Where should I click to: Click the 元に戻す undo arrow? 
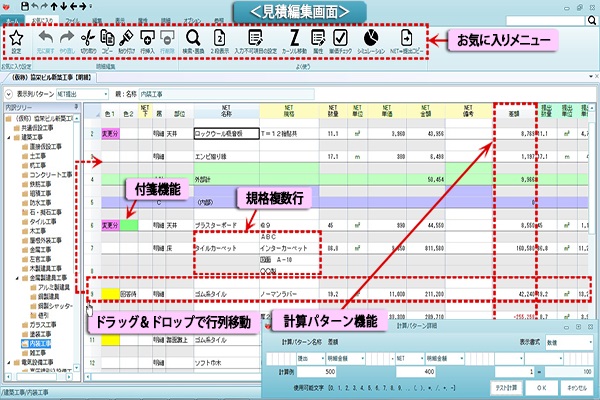(x=44, y=38)
